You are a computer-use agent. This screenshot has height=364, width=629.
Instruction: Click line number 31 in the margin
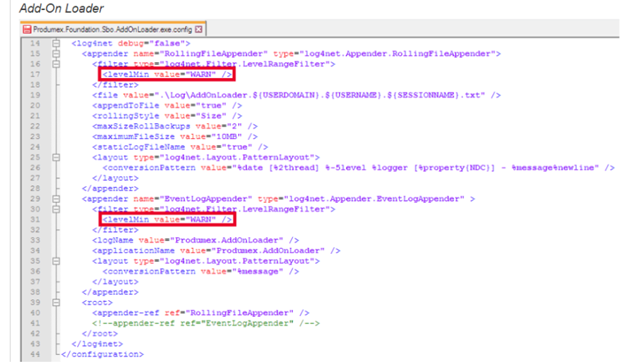[35, 220]
